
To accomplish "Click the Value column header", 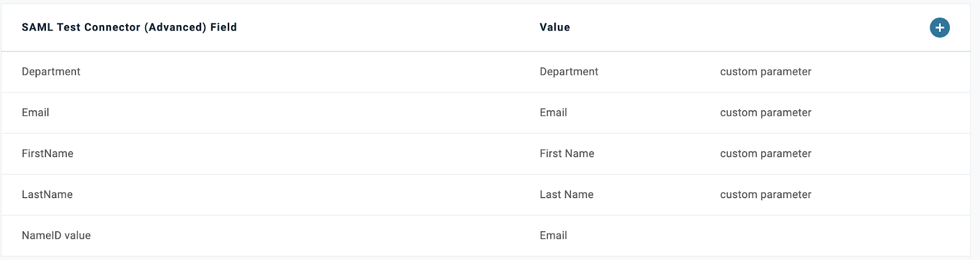I will [555, 28].
